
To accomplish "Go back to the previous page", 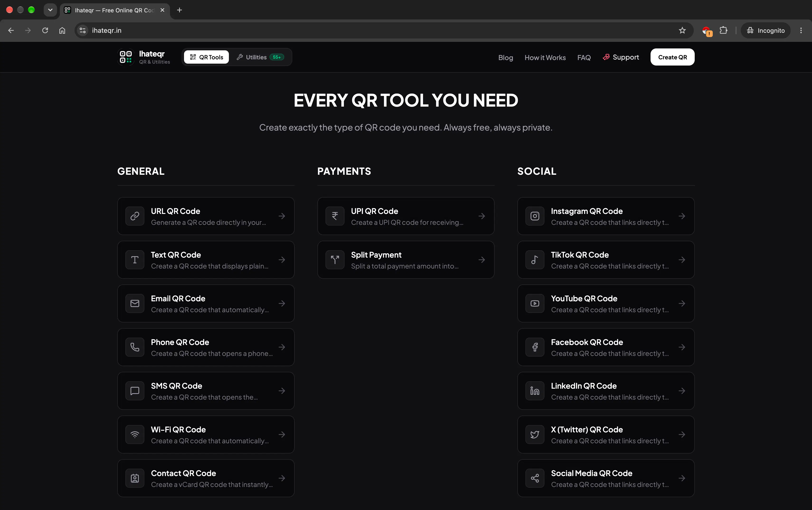I will pos(11,30).
